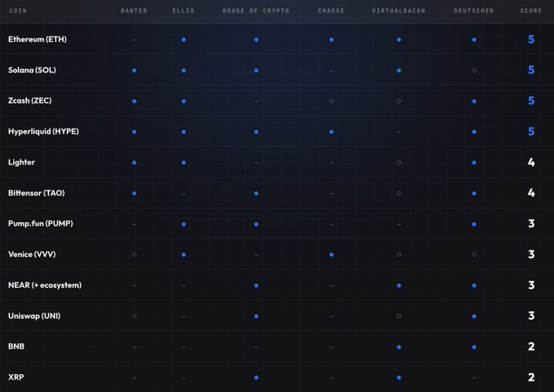The height and width of the screenshot is (392, 554).
Task: Click Pump.fun's score of 3
Action: pyautogui.click(x=531, y=223)
